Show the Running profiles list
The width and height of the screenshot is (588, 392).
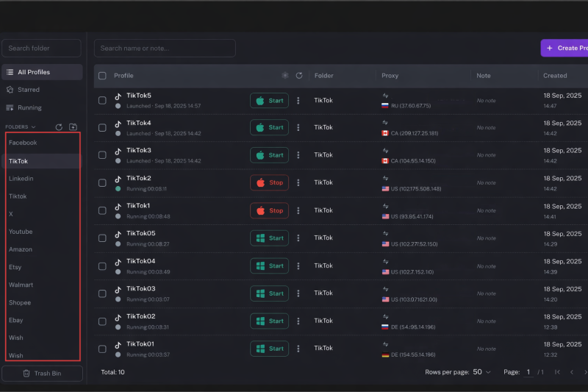tap(29, 107)
